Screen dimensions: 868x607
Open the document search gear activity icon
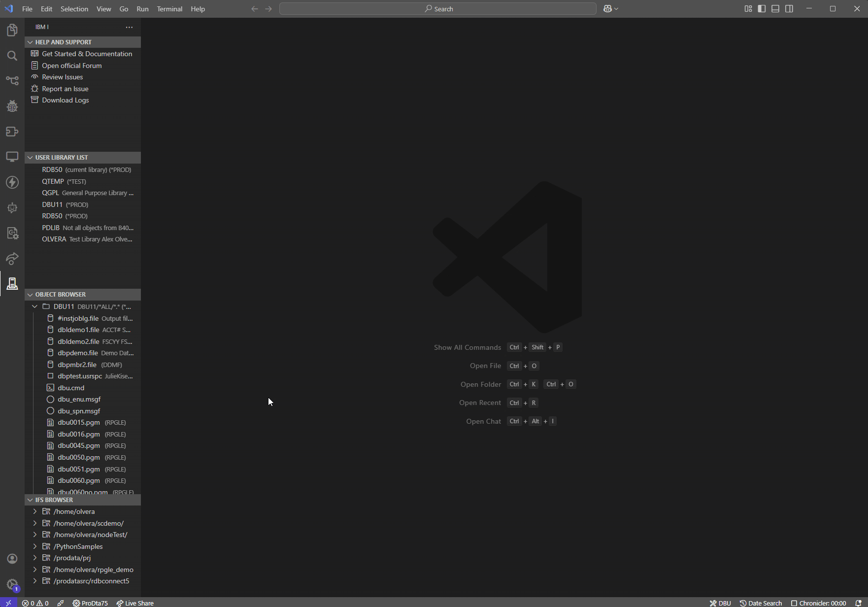[x=12, y=233]
